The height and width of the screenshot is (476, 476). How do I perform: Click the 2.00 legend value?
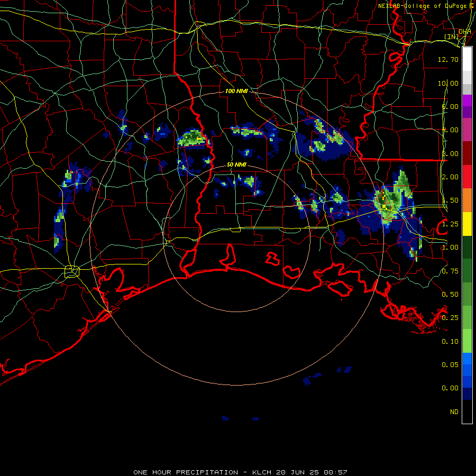point(450,177)
